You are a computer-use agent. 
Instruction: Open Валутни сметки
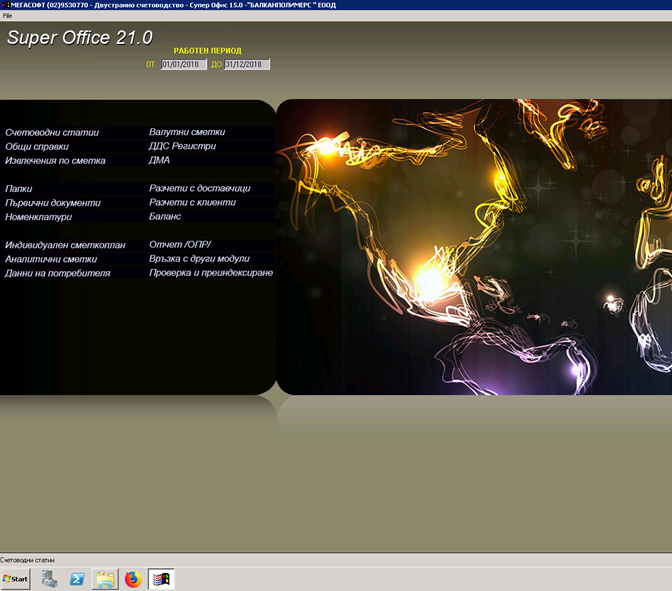tap(187, 132)
